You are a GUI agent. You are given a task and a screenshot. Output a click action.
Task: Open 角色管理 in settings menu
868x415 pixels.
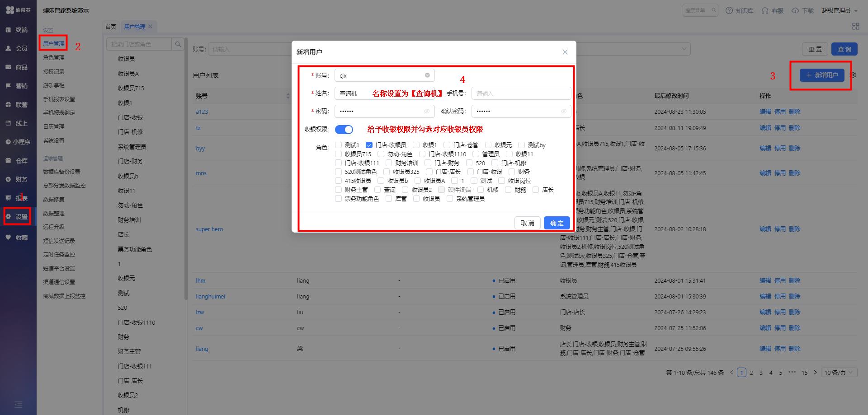point(54,57)
